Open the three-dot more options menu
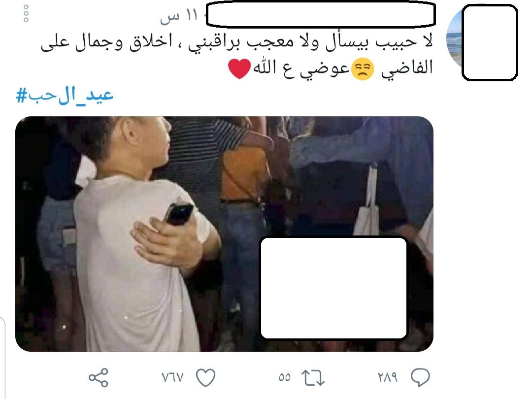Screen dimensions: 532x399 (26, 14)
